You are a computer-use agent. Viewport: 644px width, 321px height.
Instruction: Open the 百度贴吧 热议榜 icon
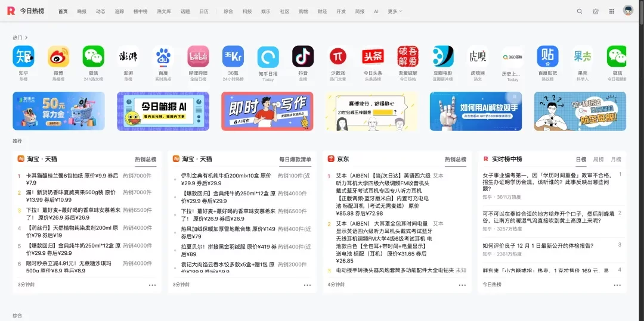(x=547, y=57)
